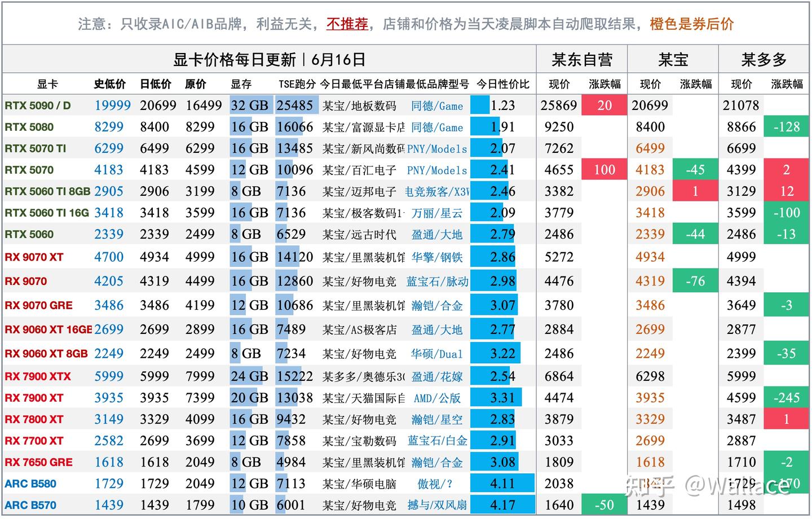The width and height of the screenshot is (812, 519).
Task: Click green -76 change cell in RX 9070 row
Action: pos(695,281)
